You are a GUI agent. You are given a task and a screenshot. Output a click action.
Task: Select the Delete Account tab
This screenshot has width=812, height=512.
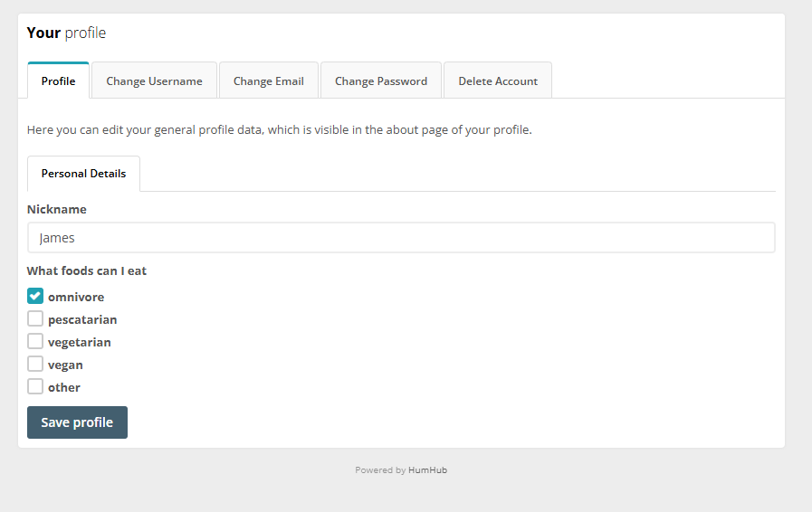click(497, 81)
